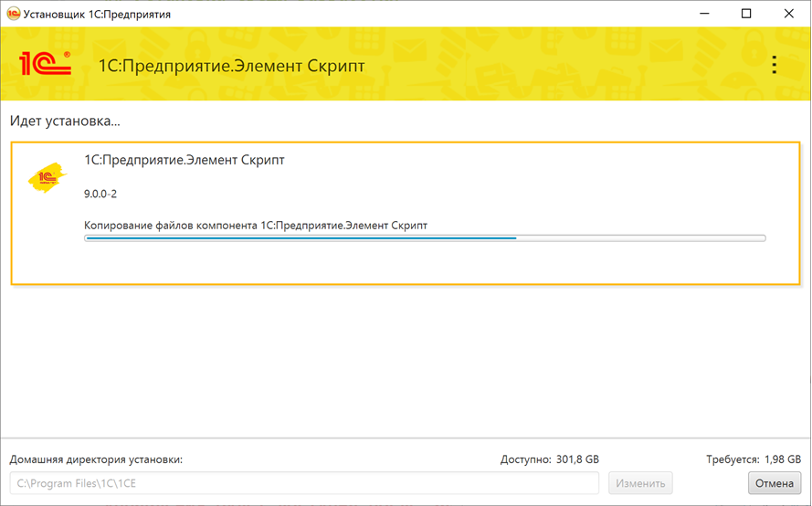Click the Копирование файлов компонента status text
Screen dimensions: 812x506
pos(255,225)
